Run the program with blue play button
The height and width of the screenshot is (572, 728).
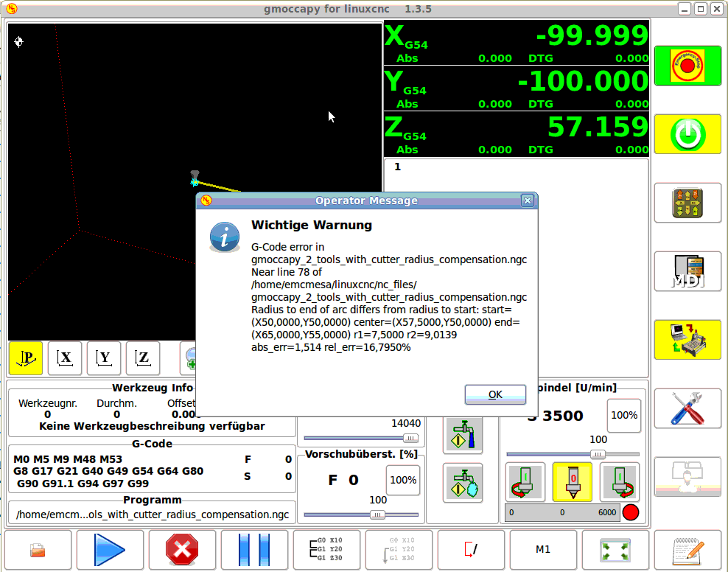coord(110,550)
